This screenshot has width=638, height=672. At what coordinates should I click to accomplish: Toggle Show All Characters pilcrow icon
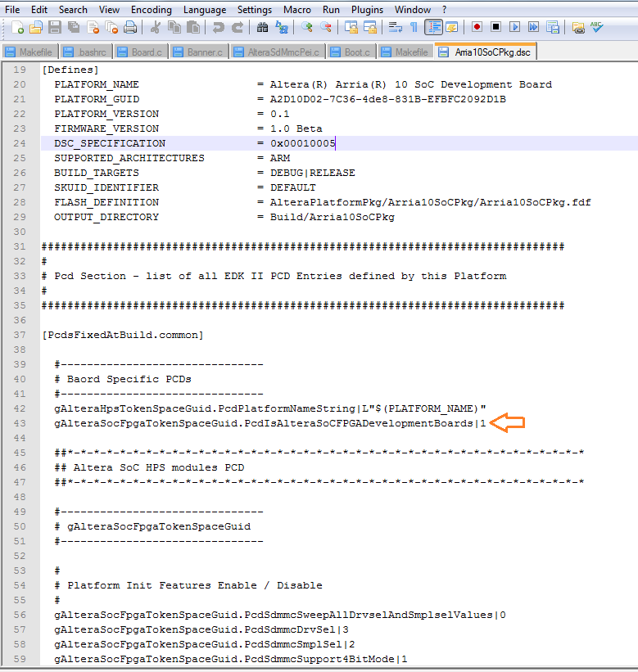[414, 28]
